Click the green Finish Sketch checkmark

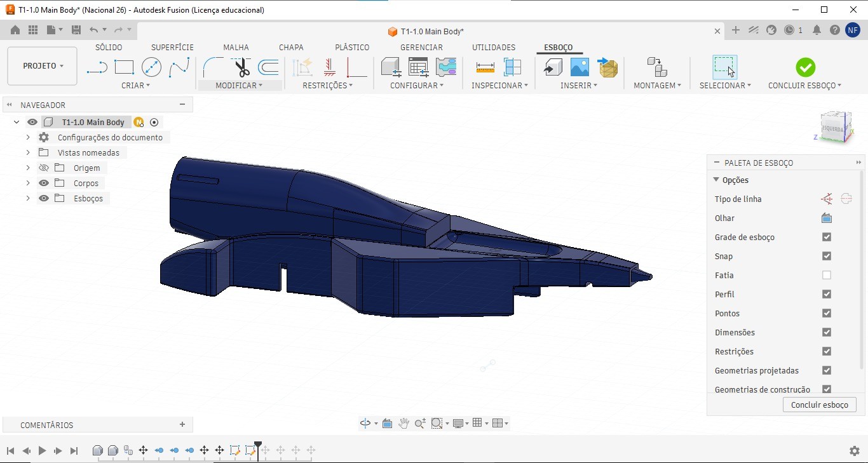[x=805, y=67]
